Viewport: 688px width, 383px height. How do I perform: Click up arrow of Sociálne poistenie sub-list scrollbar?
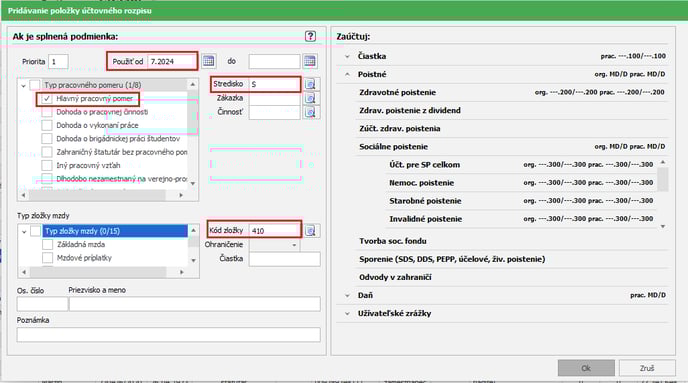point(663,162)
